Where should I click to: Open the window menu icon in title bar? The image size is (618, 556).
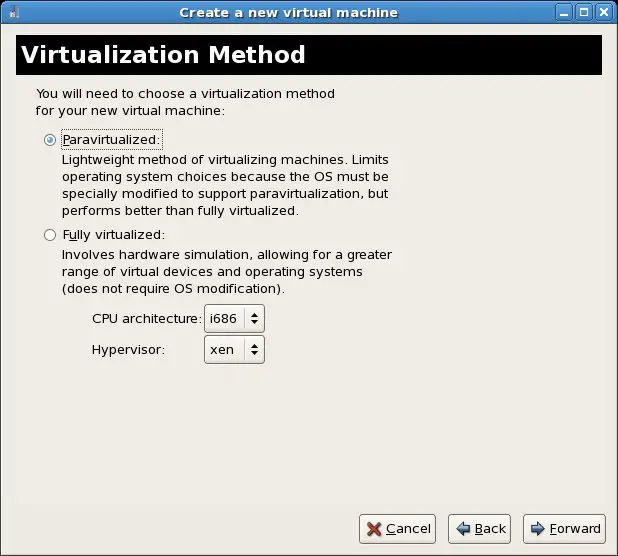11,12
